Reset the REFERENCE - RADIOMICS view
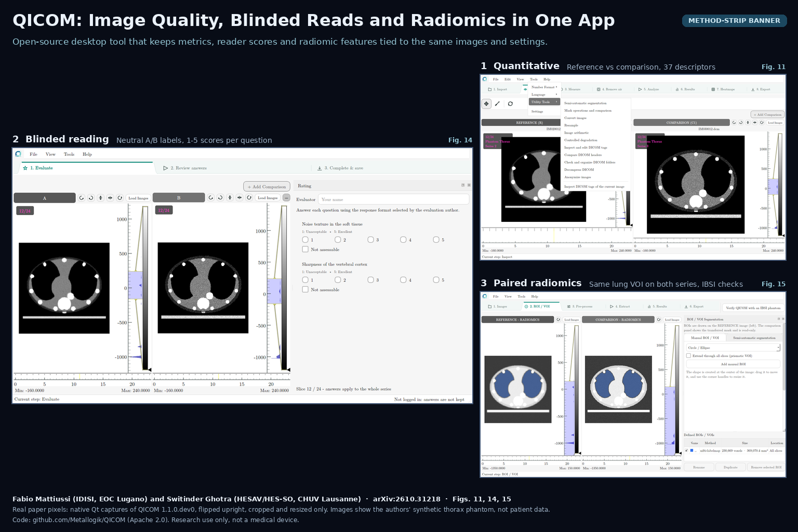 (558, 320)
